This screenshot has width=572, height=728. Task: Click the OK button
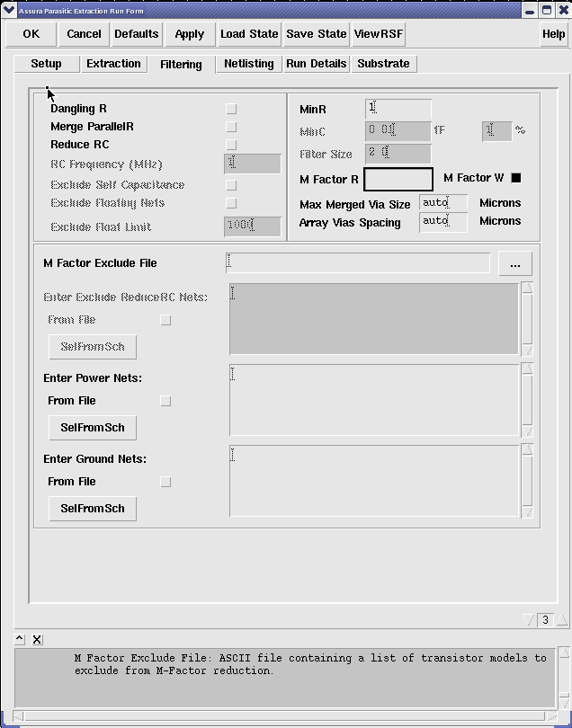31,34
